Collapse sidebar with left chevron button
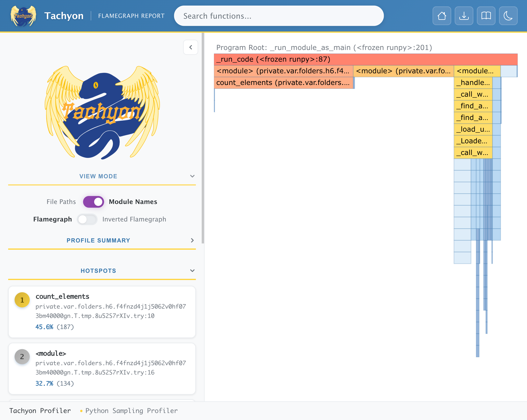Image resolution: width=527 pixels, height=420 pixels. tap(190, 47)
